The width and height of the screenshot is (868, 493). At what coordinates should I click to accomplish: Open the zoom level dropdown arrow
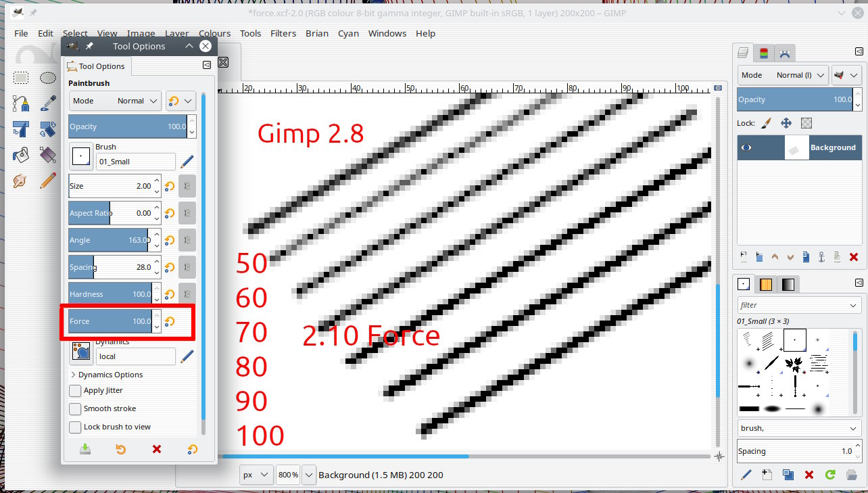tap(309, 475)
